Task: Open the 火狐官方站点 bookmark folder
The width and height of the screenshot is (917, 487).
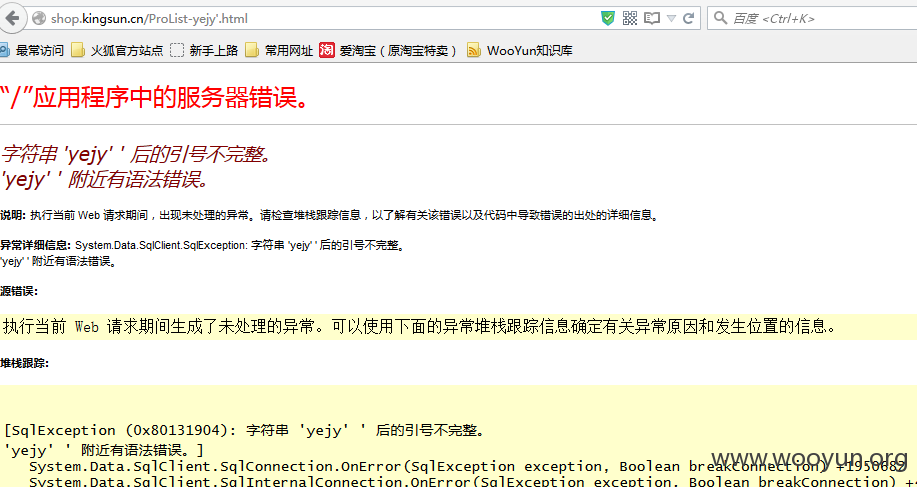Action: coord(117,51)
